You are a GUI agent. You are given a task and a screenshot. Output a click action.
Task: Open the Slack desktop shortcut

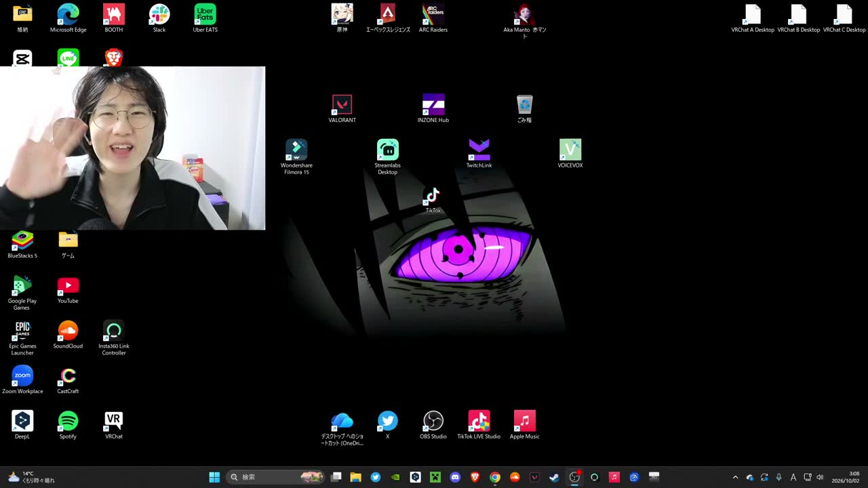(x=159, y=18)
